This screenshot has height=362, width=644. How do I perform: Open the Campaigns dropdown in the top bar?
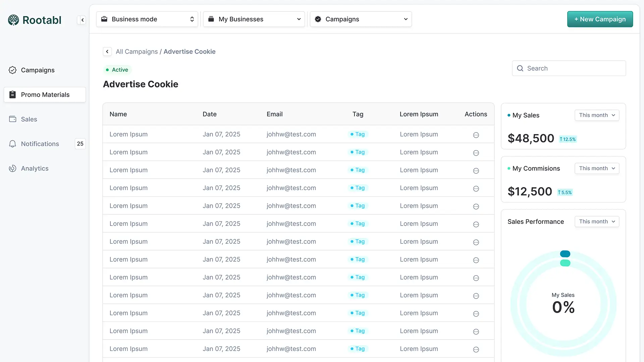361,19
